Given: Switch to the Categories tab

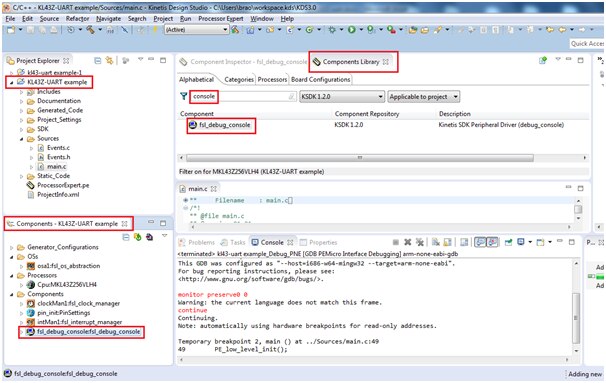Looking at the screenshot, I should [239, 80].
